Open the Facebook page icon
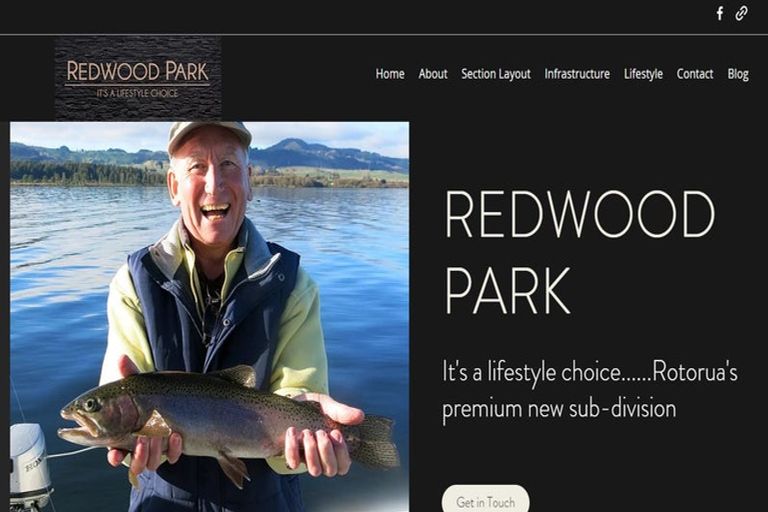This screenshot has width=768, height=512. [720, 13]
